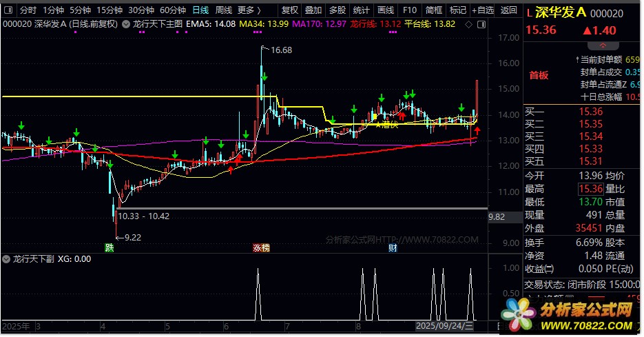
Task: Click the 潜伏 star signal marker
Action: [386, 125]
